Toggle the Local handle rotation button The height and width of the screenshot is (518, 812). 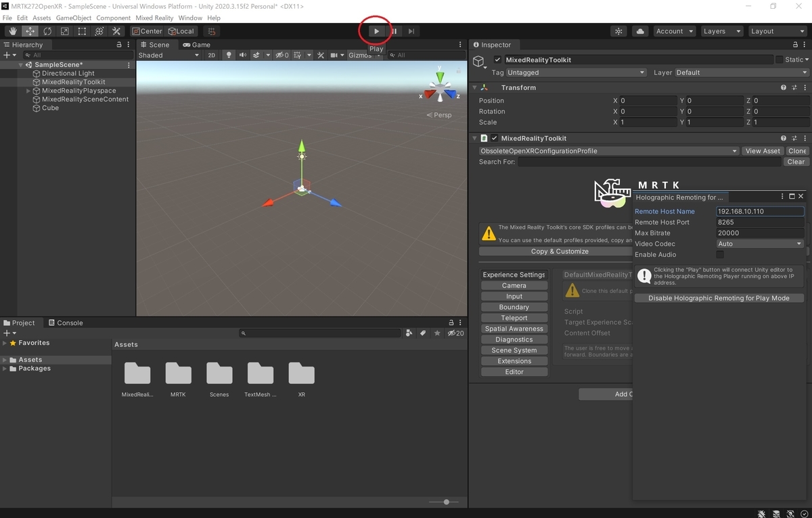click(181, 31)
